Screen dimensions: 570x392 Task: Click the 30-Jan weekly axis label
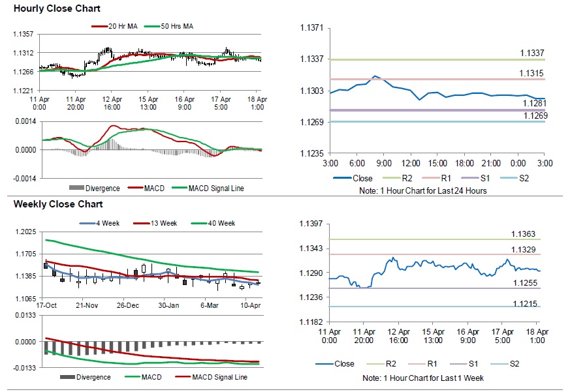168,305
